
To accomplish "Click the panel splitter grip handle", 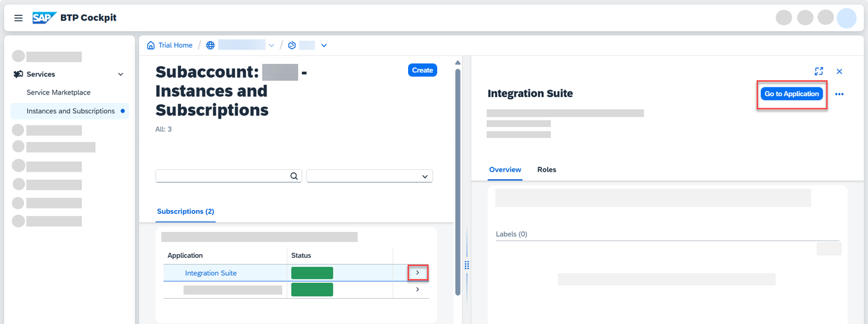I will click(x=467, y=265).
